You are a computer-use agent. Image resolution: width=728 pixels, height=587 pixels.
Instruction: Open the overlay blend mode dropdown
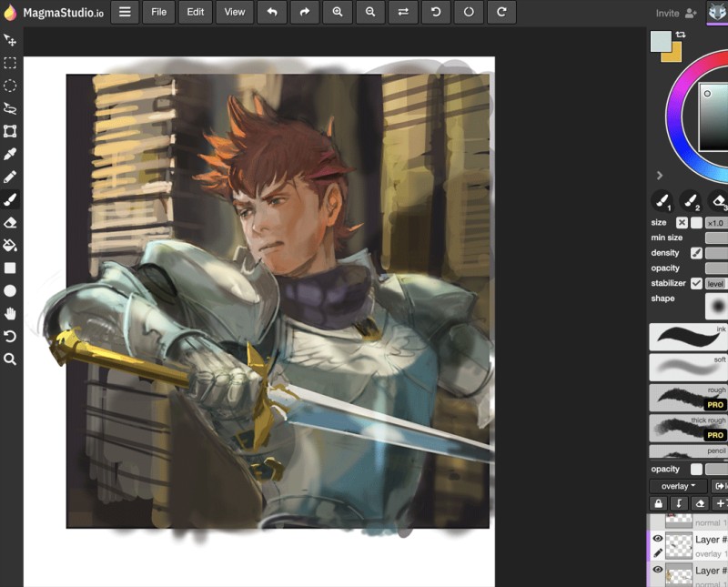point(678,486)
